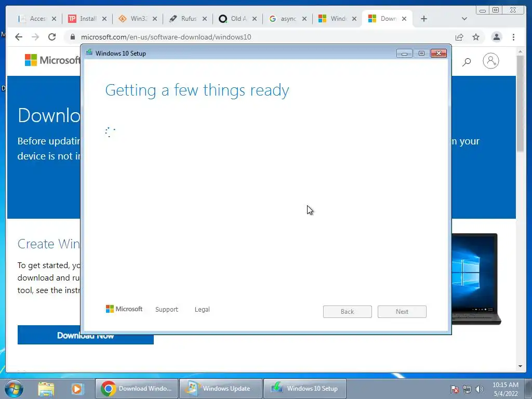Bookmark this page with the star icon
Image resolution: width=532 pixels, height=399 pixels.
476,37
